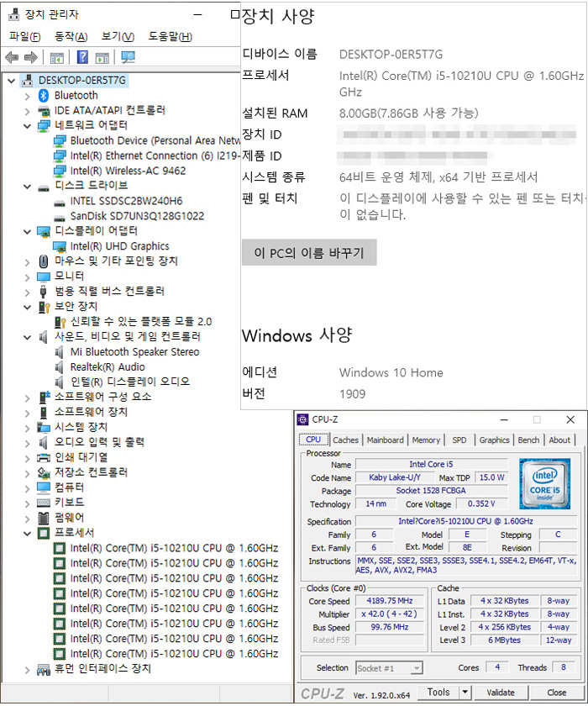Open the Tools dropdown arrow in CPU-Z

click(x=465, y=692)
